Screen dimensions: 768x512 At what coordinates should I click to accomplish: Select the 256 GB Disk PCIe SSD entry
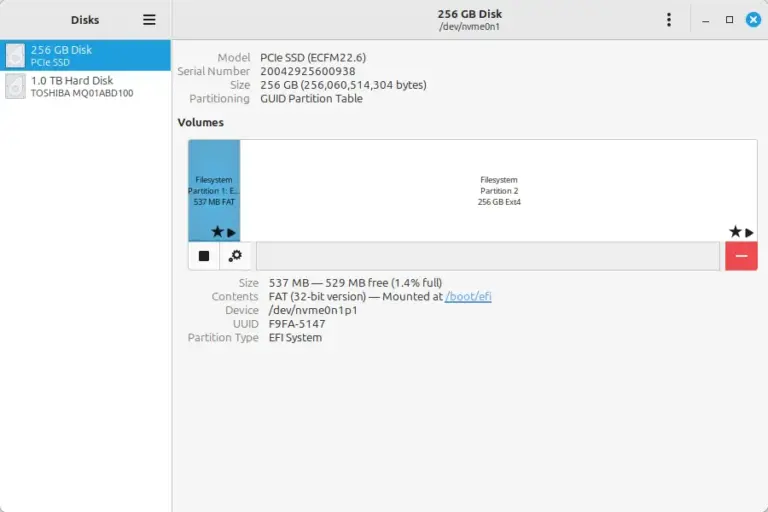pyautogui.click(x=85, y=55)
